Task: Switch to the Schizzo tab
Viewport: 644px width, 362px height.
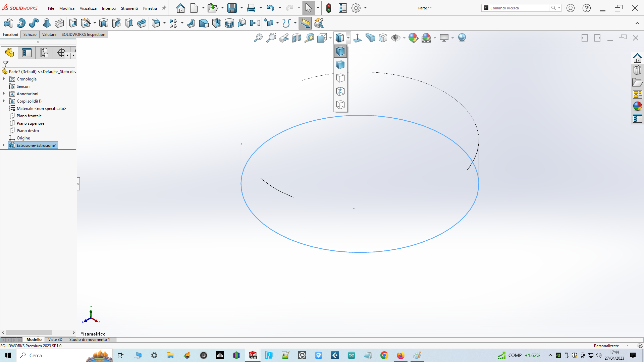Action: coord(30,35)
